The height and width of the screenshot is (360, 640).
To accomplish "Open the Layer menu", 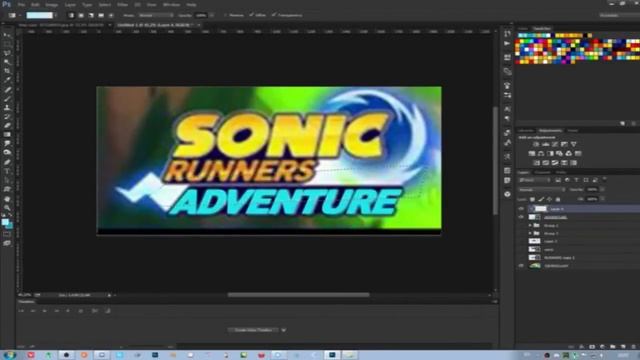I will pos(70,4).
